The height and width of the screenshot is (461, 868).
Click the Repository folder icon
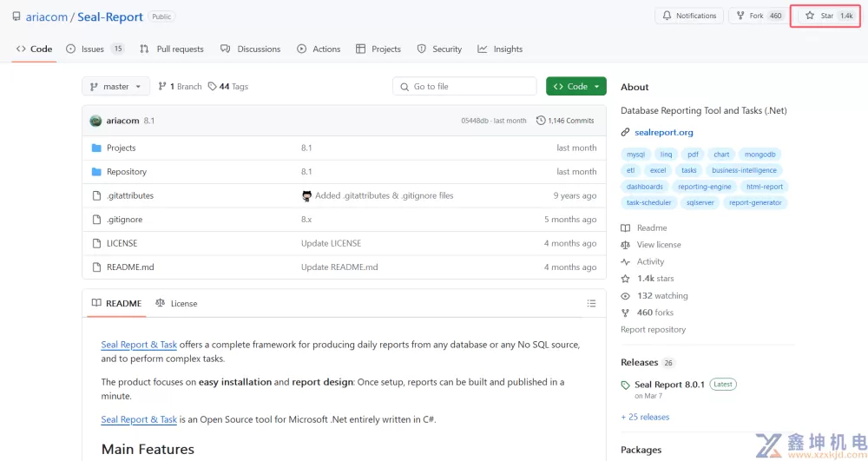tap(96, 172)
